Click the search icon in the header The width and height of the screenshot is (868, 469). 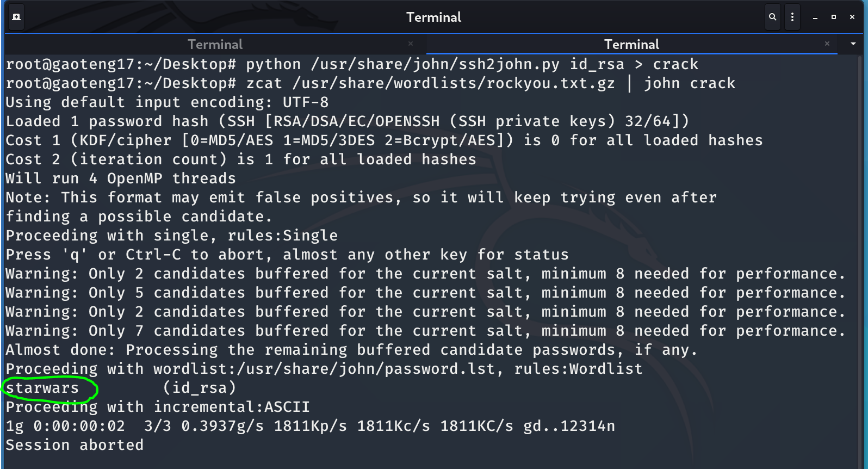[772, 17]
